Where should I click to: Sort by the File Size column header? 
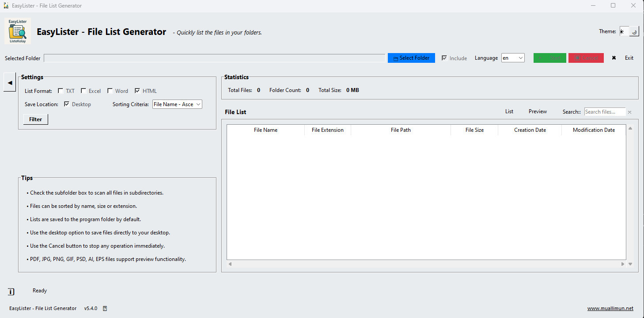click(x=474, y=130)
